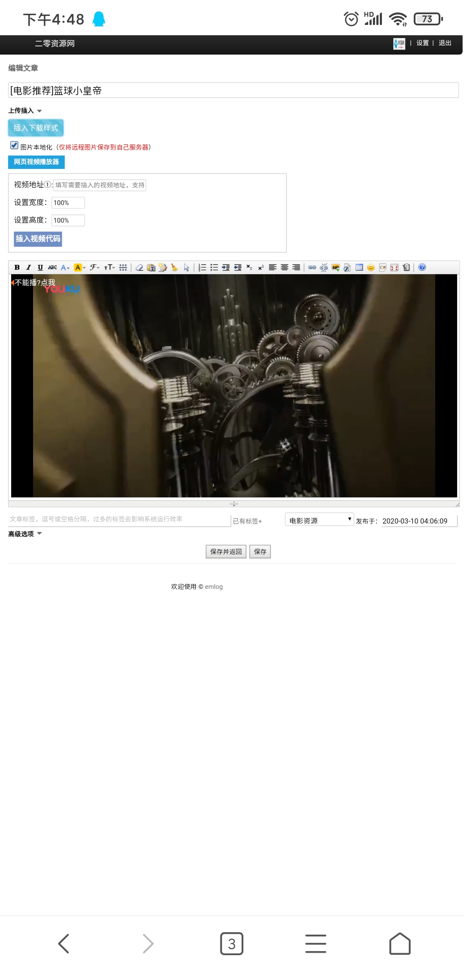
Task: Tap the browser home button
Action: [400, 944]
